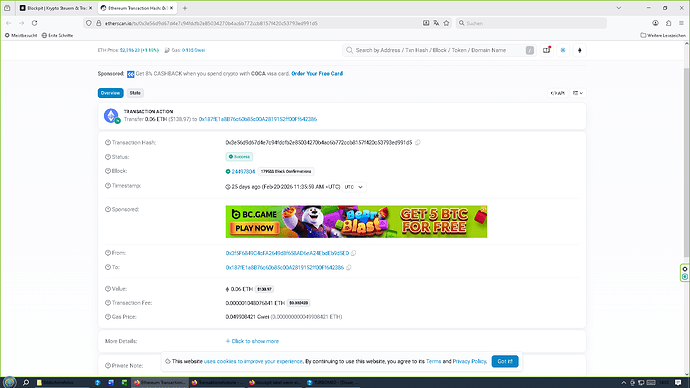List all tabs dropdown arrow
Image resolution: width=690 pixels, height=388 pixels.
click(x=619, y=8)
